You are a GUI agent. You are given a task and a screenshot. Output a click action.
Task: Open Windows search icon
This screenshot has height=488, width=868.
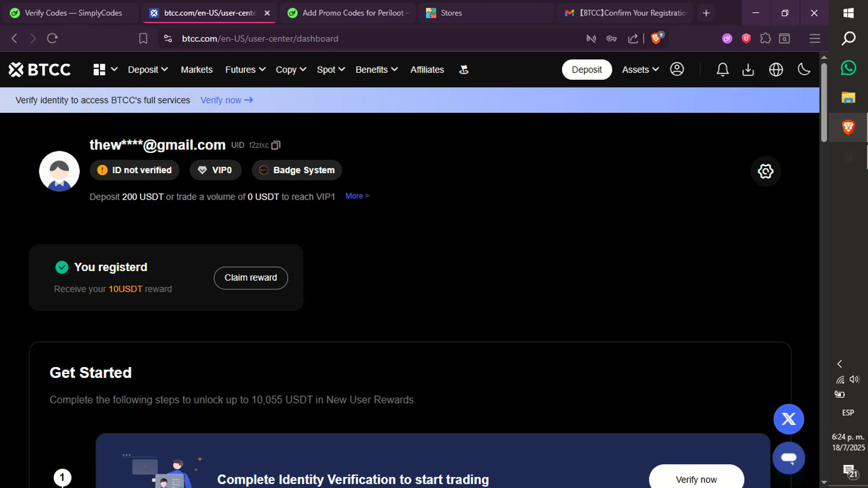[x=848, y=39]
